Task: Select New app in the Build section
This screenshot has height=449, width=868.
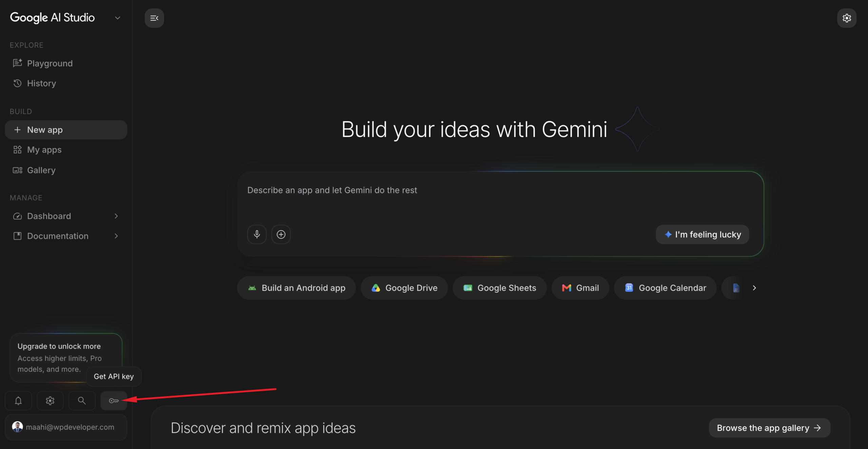Action: coord(66,130)
